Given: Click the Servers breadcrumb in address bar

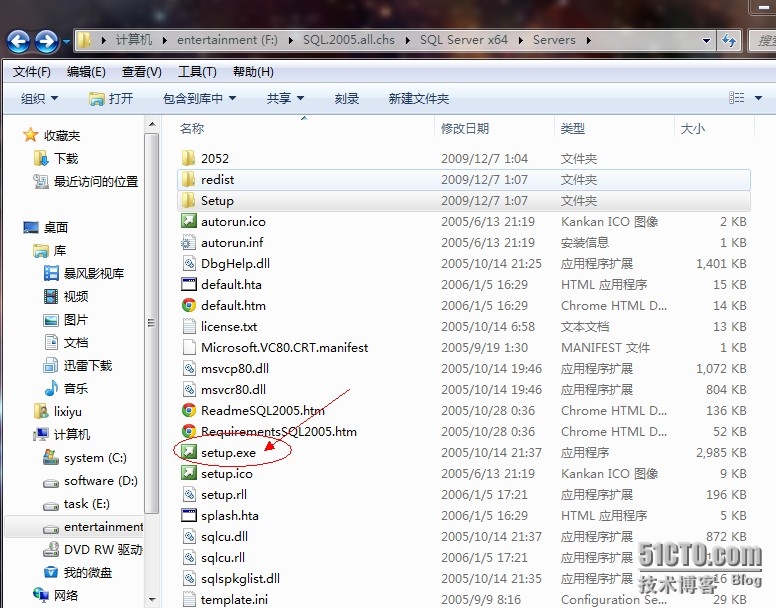Looking at the screenshot, I should tap(554, 40).
